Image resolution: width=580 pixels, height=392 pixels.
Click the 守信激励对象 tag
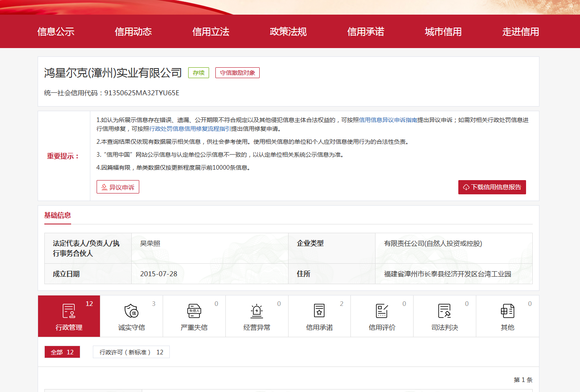pos(237,73)
